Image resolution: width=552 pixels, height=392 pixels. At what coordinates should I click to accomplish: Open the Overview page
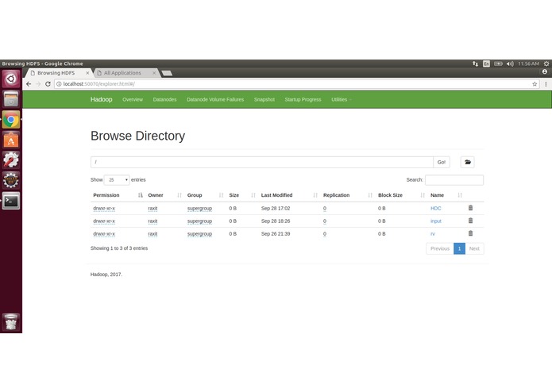click(x=133, y=99)
